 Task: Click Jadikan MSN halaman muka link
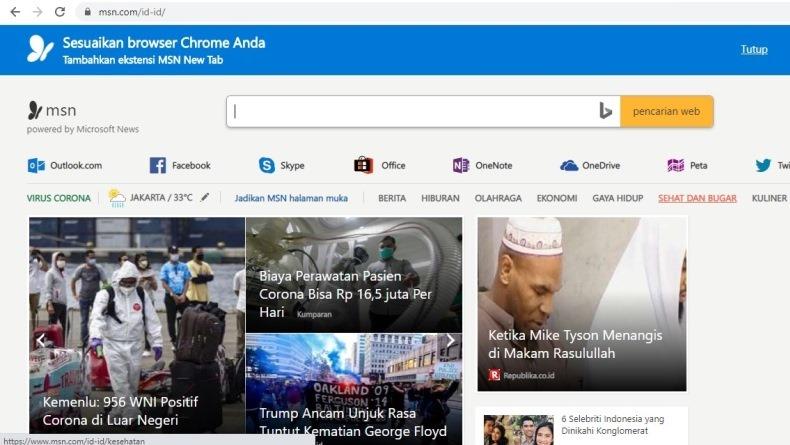coord(291,198)
